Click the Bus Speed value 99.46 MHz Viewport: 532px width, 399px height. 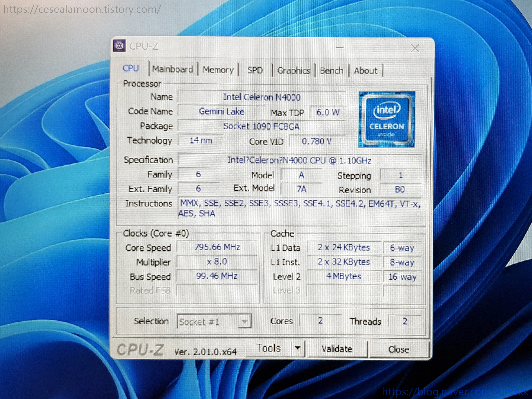pyautogui.click(x=217, y=276)
